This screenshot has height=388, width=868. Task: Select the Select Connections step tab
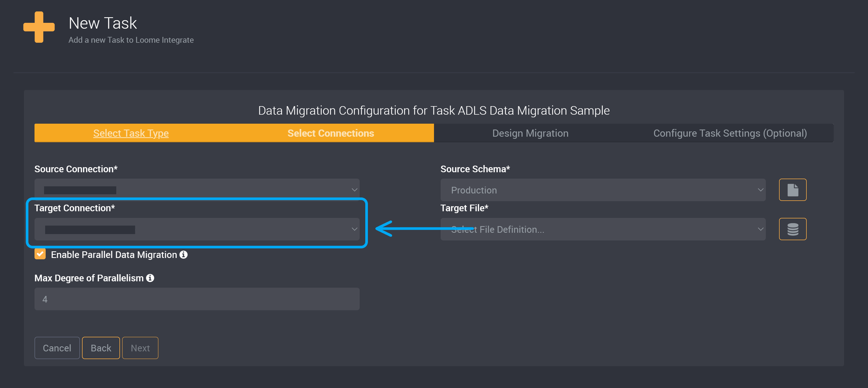pyautogui.click(x=330, y=133)
